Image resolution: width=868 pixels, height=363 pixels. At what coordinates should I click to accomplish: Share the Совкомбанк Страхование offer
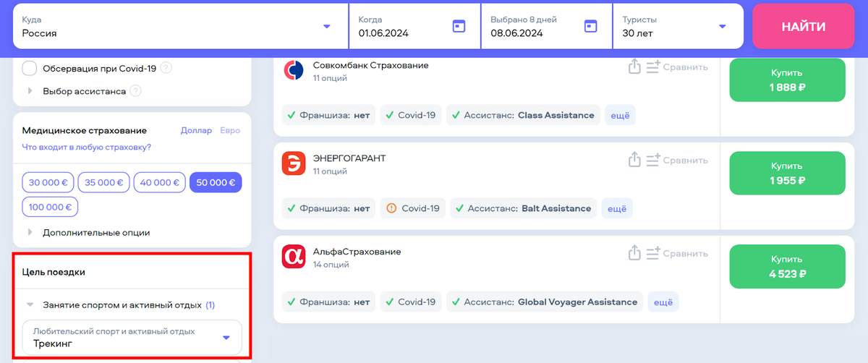[634, 67]
